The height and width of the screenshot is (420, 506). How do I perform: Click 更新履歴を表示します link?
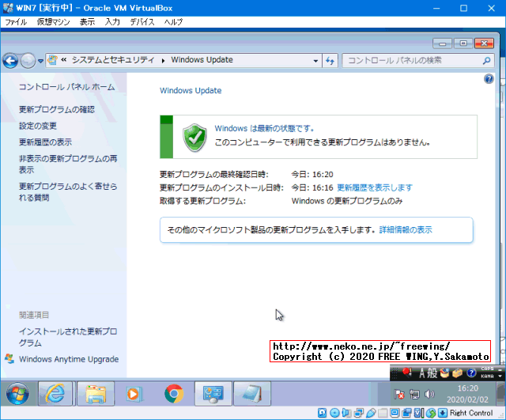point(375,187)
